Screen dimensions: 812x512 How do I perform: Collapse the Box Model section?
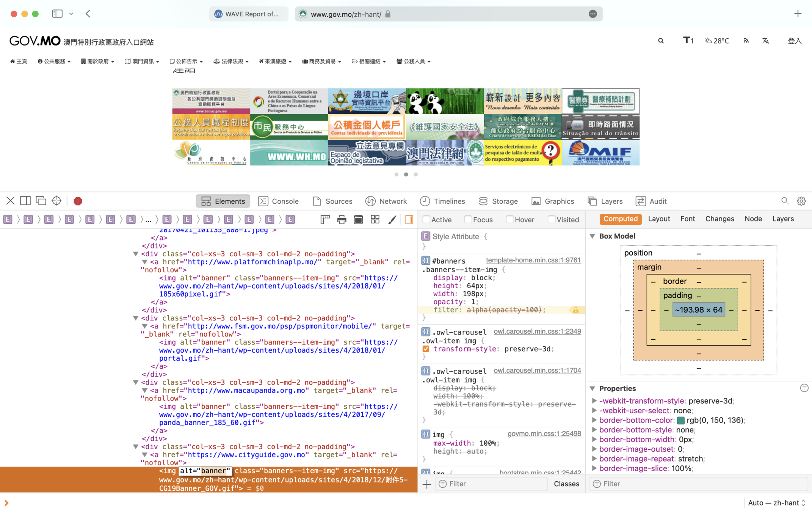[592, 236]
